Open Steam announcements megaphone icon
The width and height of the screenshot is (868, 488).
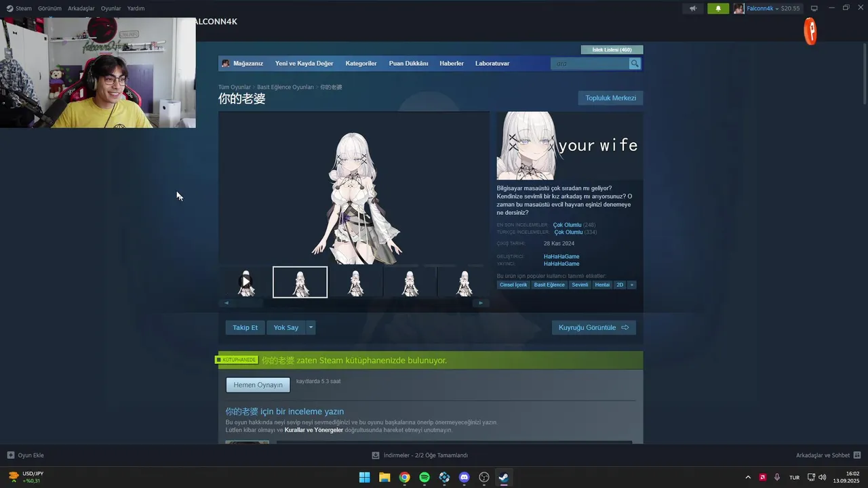[693, 8]
